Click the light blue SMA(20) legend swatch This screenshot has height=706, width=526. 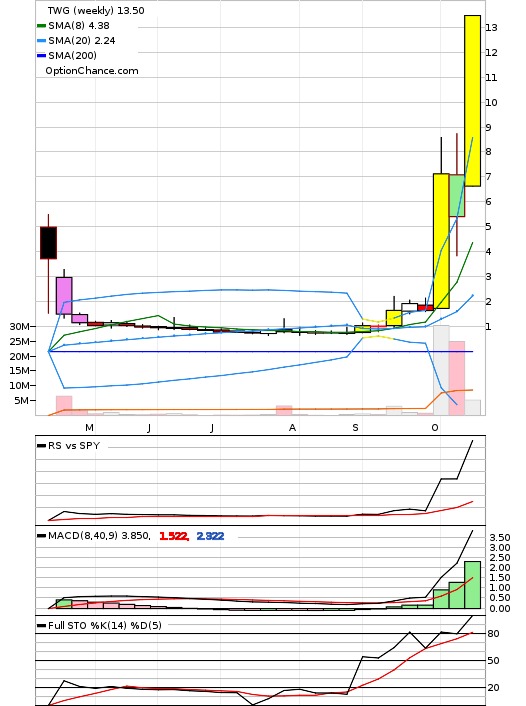(41, 41)
